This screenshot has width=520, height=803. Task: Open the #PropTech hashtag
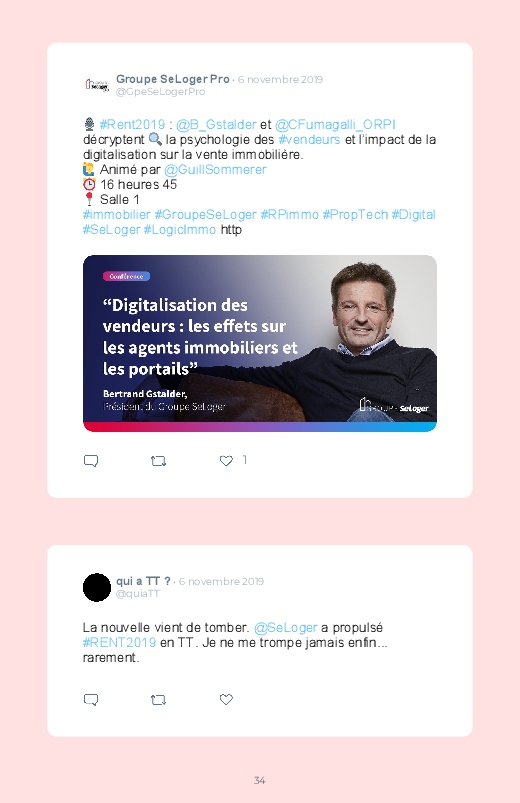[x=355, y=215]
